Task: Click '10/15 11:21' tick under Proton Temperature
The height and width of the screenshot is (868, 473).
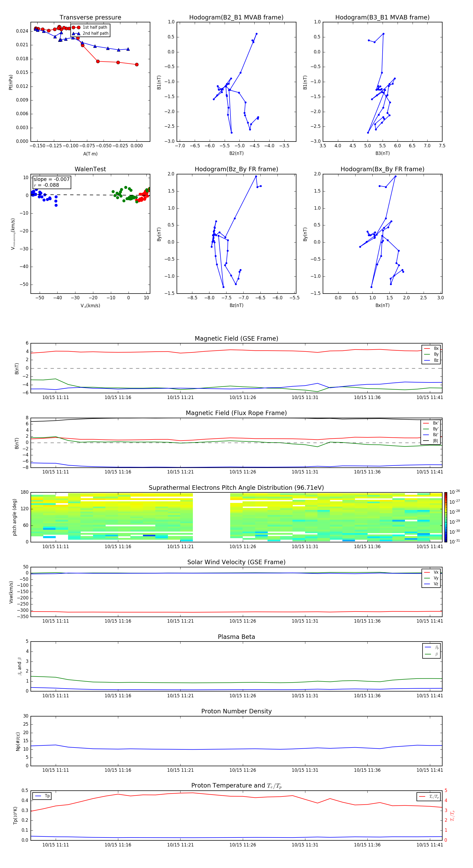Action: coord(181,845)
